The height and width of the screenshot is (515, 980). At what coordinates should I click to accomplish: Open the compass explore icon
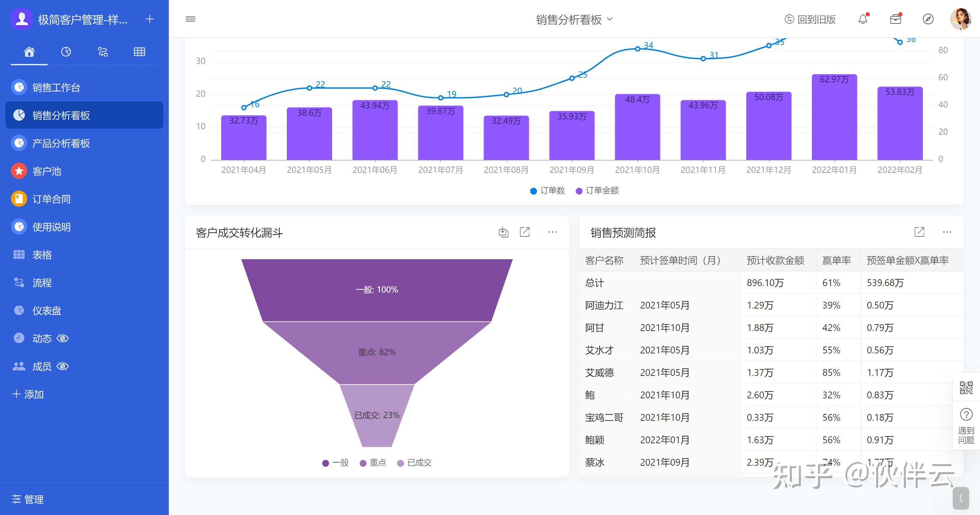928,19
